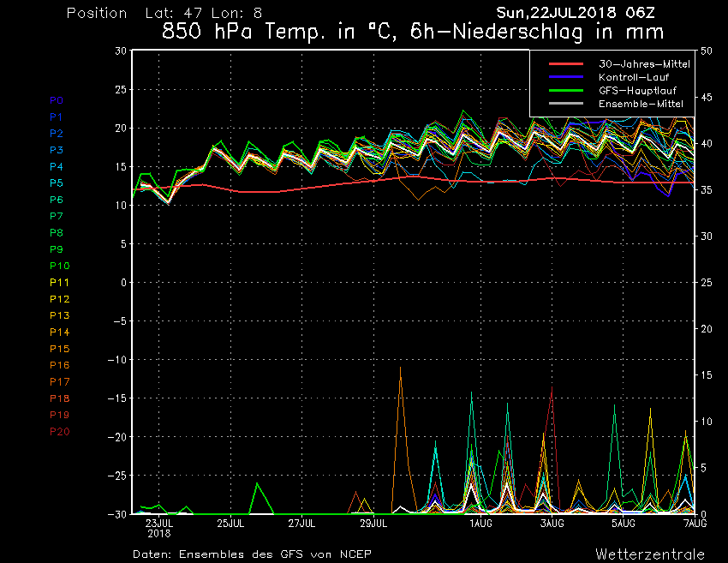Click the P5 ensemble member label

point(57,183)
